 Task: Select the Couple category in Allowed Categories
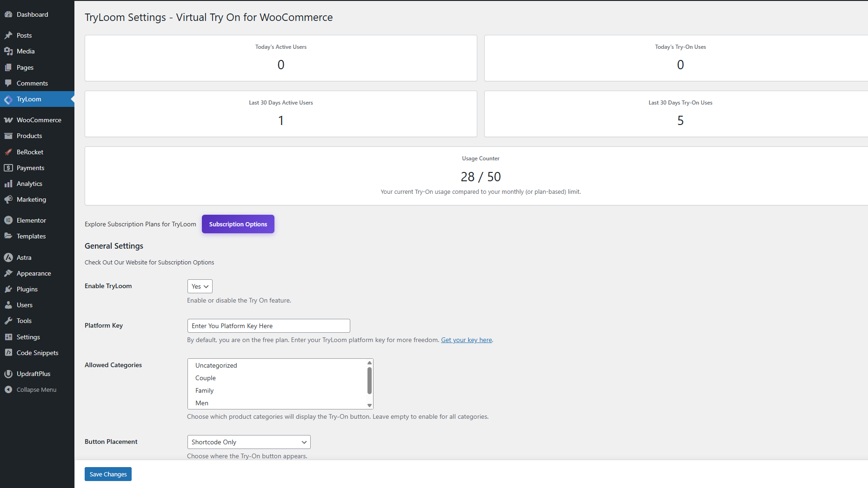click(205, 378)
